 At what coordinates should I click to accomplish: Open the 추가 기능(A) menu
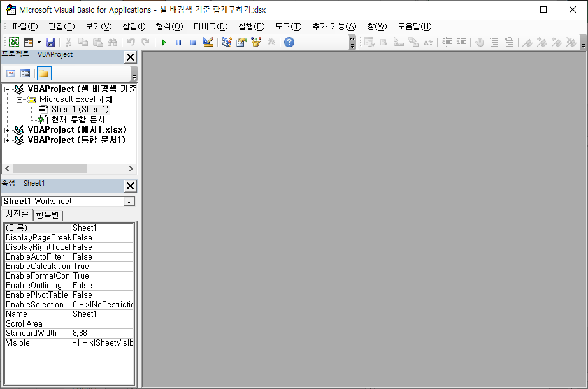(x=334, y=26)
